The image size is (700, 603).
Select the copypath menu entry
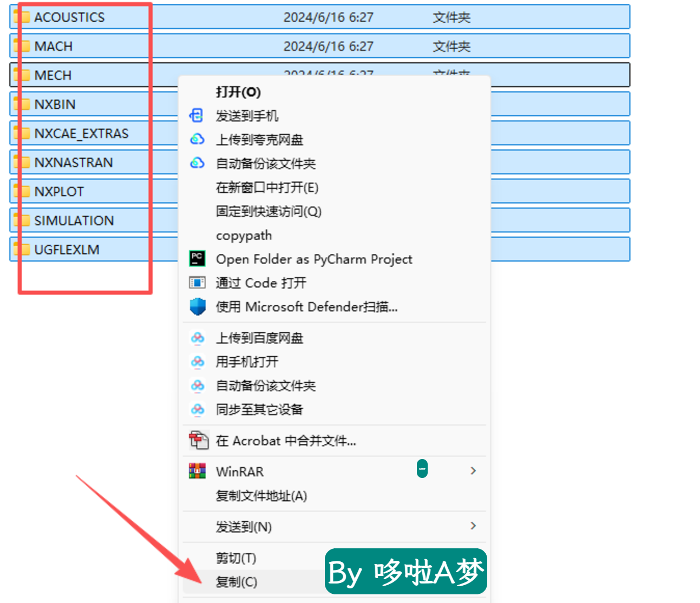tap(244, 235)
